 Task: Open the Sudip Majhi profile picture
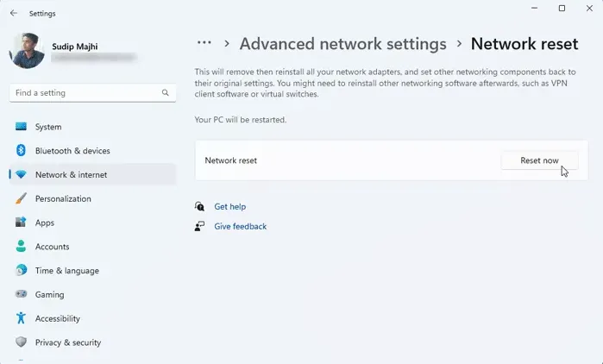(27, 50)
